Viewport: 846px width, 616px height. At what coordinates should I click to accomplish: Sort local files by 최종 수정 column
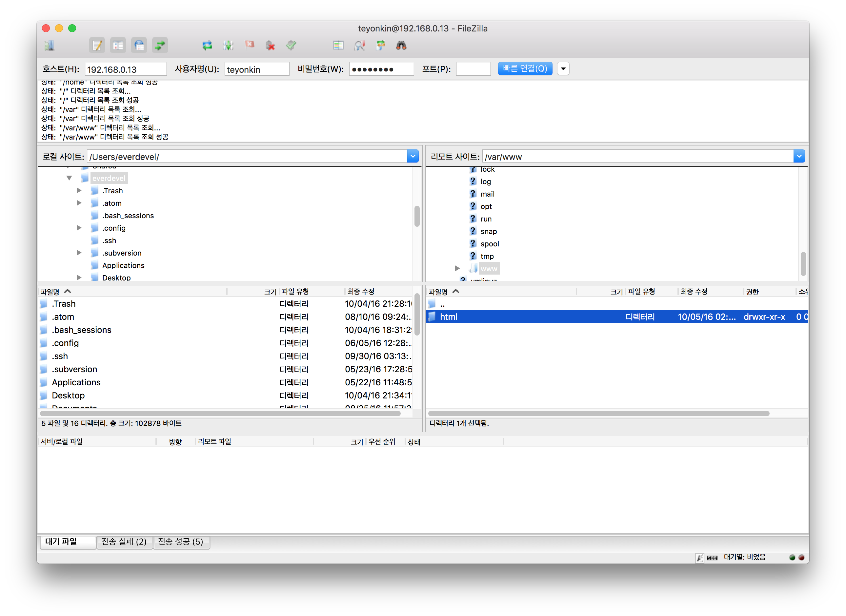[x=379, y=292]
